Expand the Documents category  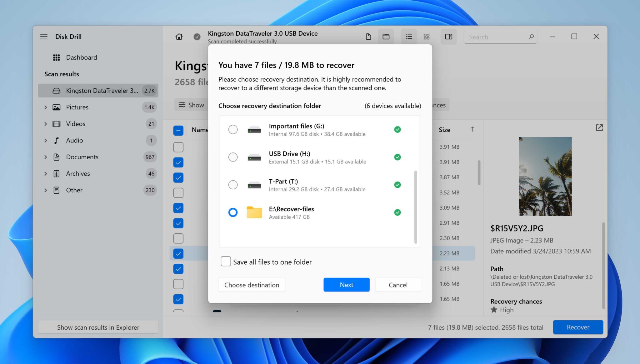click(x=46, y=157)
